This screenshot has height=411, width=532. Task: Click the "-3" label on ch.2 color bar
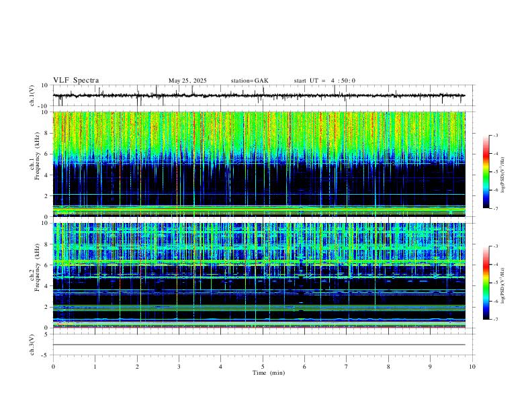495,246
